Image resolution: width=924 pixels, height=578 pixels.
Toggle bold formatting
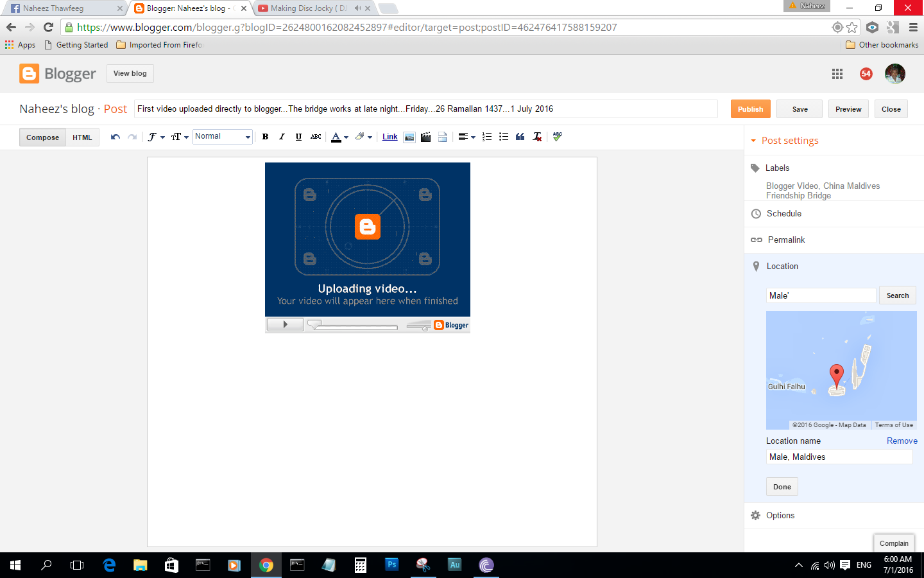(265, 137)
